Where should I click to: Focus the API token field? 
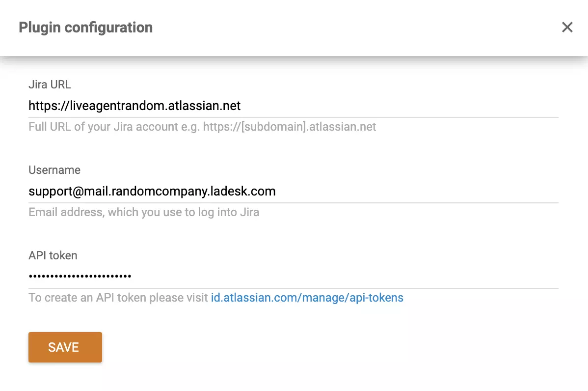[196, 275]
